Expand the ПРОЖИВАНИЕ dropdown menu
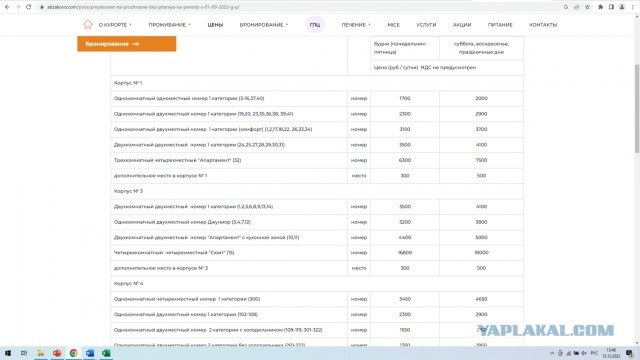The height and width of the screenshot is (360, 640). 169,25
